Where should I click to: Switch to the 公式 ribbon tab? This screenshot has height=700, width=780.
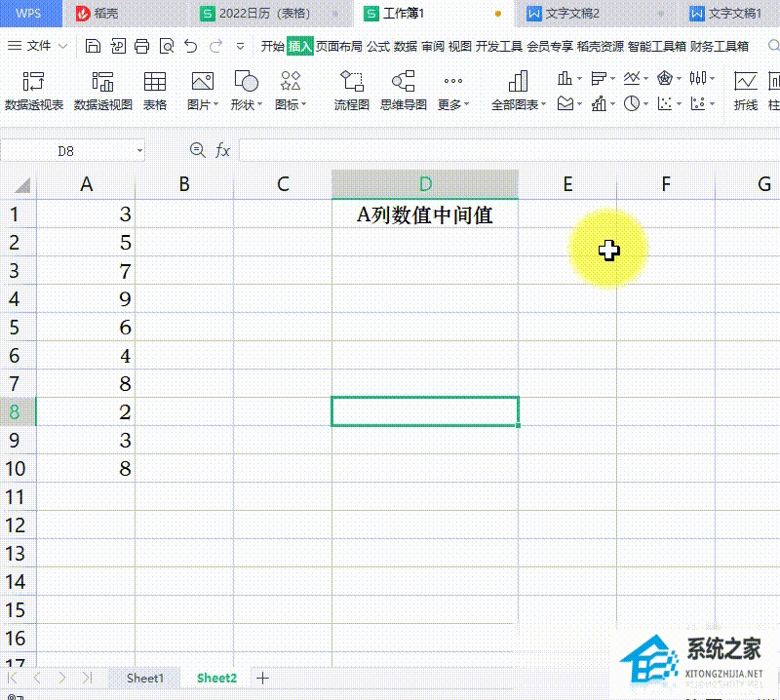click(x=378, y=46)
